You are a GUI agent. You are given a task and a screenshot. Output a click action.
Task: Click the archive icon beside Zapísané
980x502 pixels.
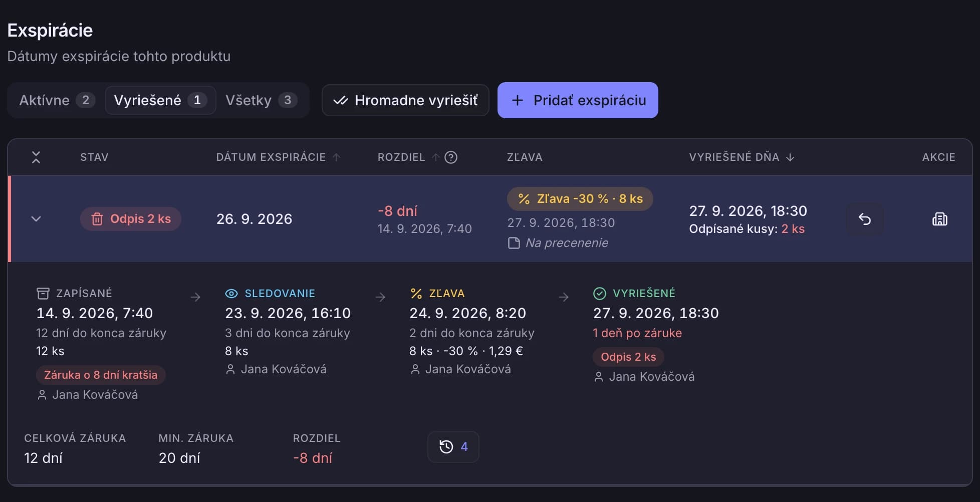(43, 294)
